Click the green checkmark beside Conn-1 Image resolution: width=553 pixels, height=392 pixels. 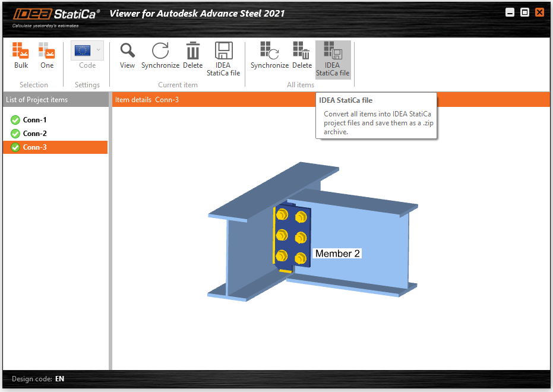tap(15, 120)
